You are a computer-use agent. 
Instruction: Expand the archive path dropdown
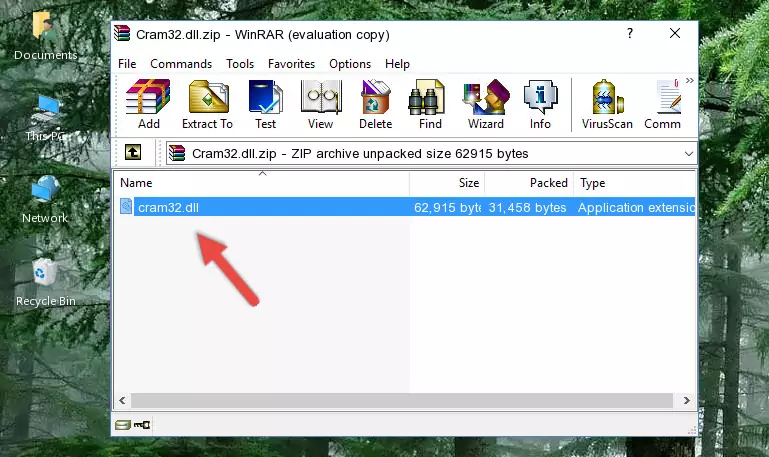pyautogui.click(x=689, y=153)
